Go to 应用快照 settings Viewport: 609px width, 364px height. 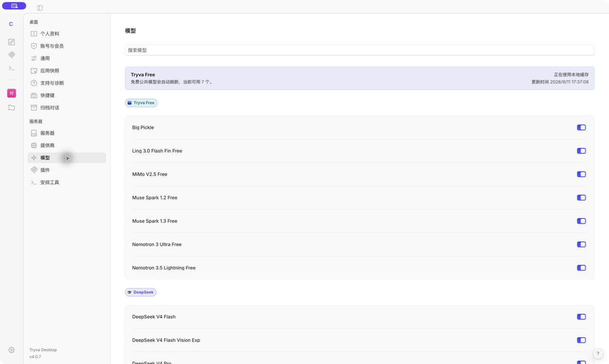tap(67, 71)
